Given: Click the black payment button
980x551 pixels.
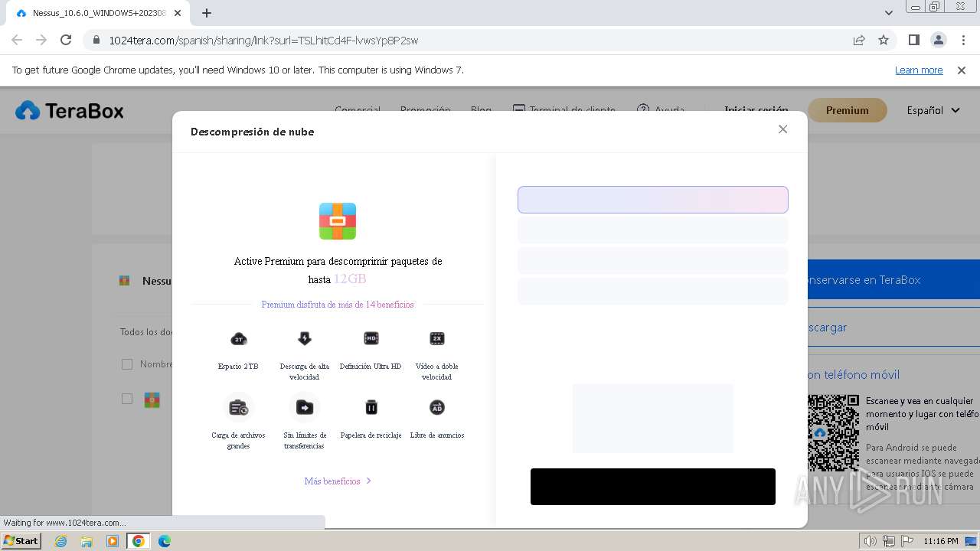Looking at the screenshot, I should point(653,487).
